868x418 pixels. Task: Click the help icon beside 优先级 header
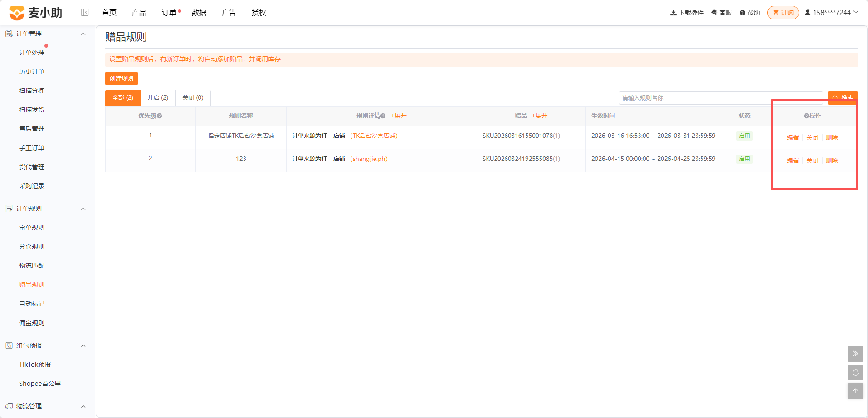click(x=160, y=116)
